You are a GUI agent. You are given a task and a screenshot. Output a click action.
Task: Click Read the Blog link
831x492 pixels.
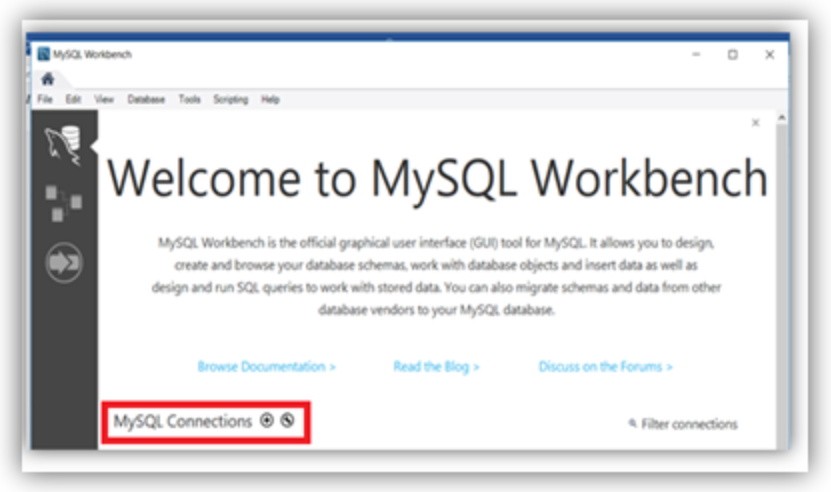click(436, 366)
